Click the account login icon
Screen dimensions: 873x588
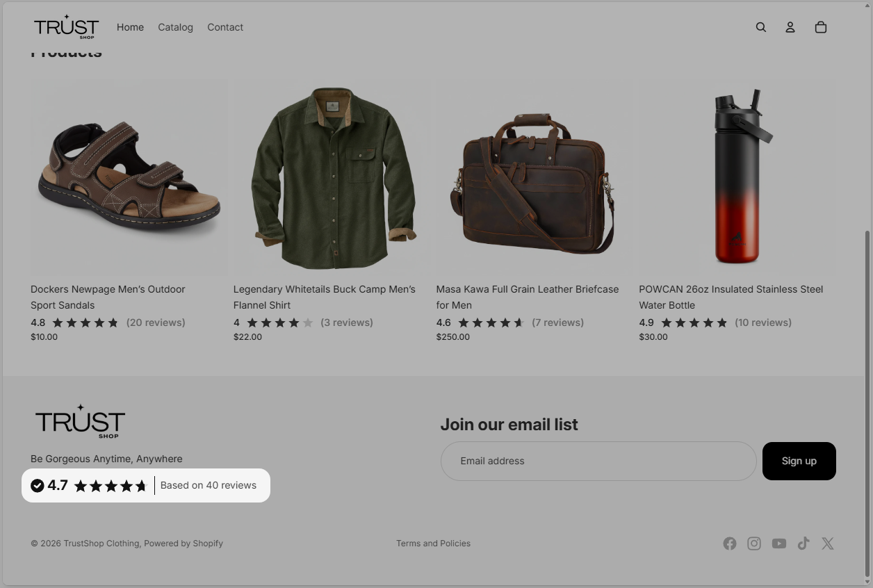[790, 27]
